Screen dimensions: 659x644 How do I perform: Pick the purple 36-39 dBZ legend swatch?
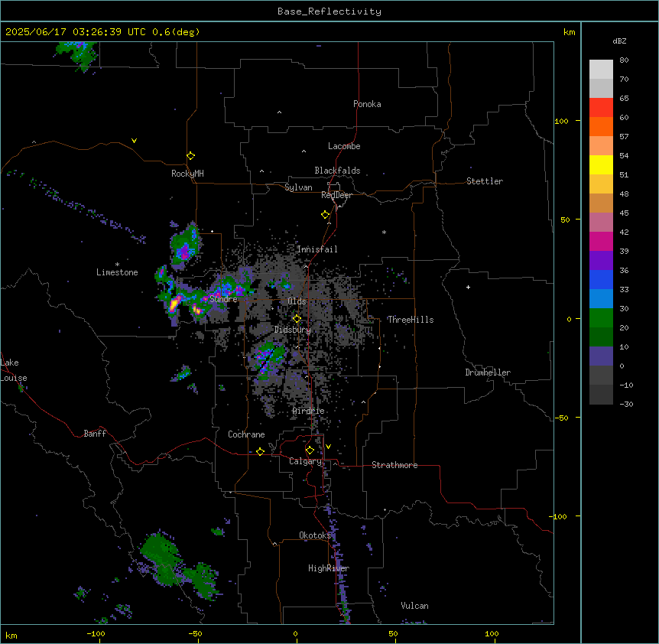[601, 261]
